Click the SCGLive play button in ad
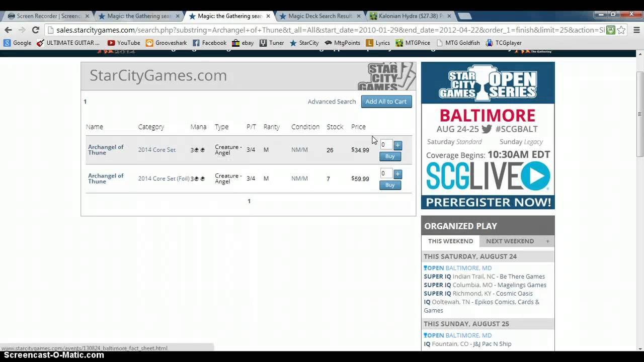The image size is (644, 362). click(x=535, y=176)
